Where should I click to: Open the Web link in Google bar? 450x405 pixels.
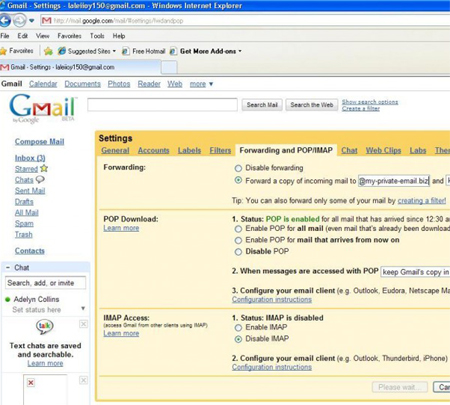click(x=175, y=84)
